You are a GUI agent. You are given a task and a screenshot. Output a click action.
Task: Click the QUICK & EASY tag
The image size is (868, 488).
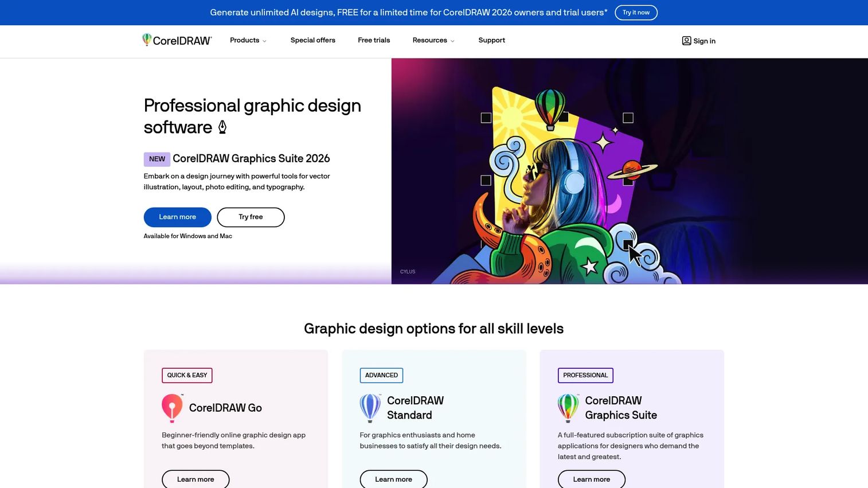coord(187,376)
